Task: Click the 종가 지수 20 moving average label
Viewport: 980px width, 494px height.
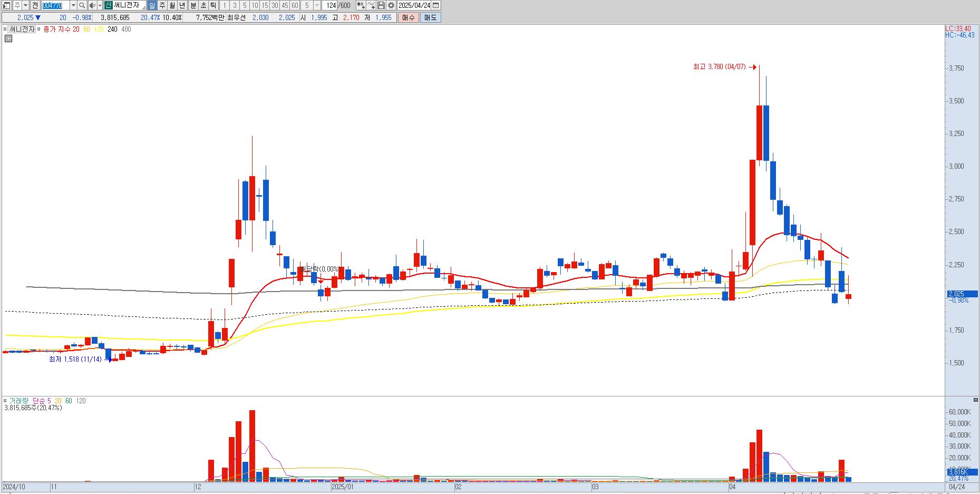Action: pos(61,29)
